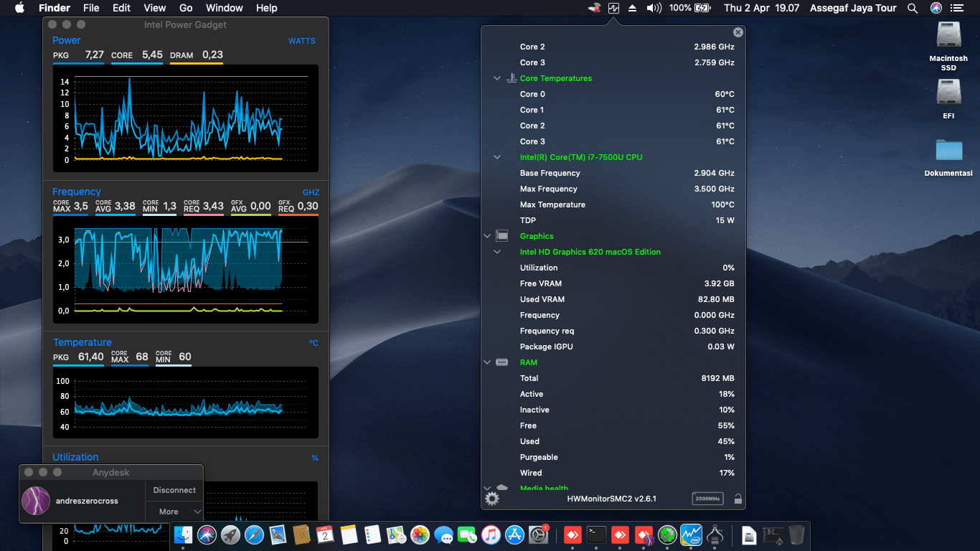Click the GHZ unit label in Frequency panel
980x551 pixels.
click(x=311, y=192)
